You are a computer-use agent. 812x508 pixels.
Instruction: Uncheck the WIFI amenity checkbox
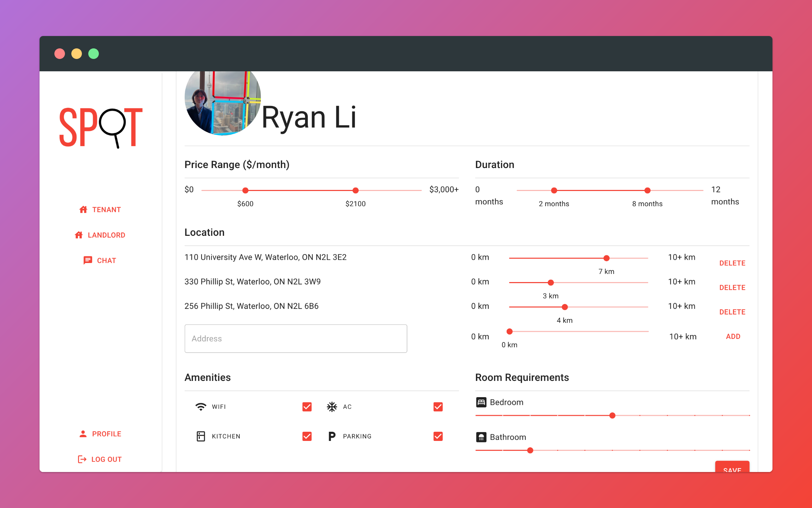[307, 407]
